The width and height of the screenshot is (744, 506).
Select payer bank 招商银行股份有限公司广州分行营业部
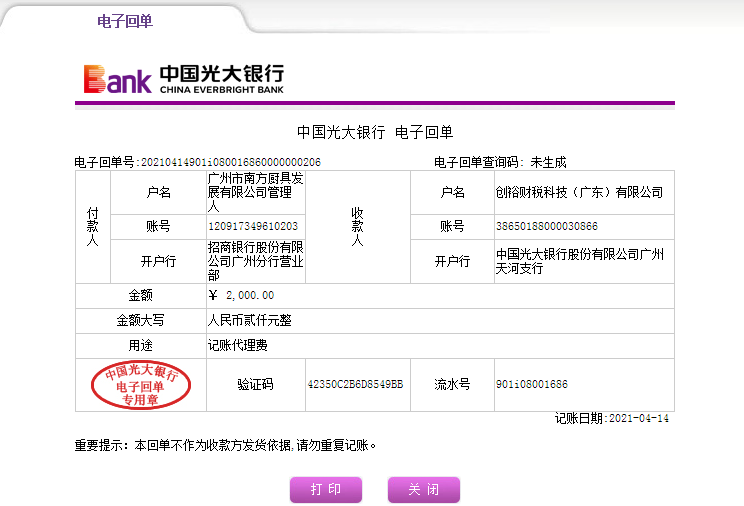click(x=255, y=261)
